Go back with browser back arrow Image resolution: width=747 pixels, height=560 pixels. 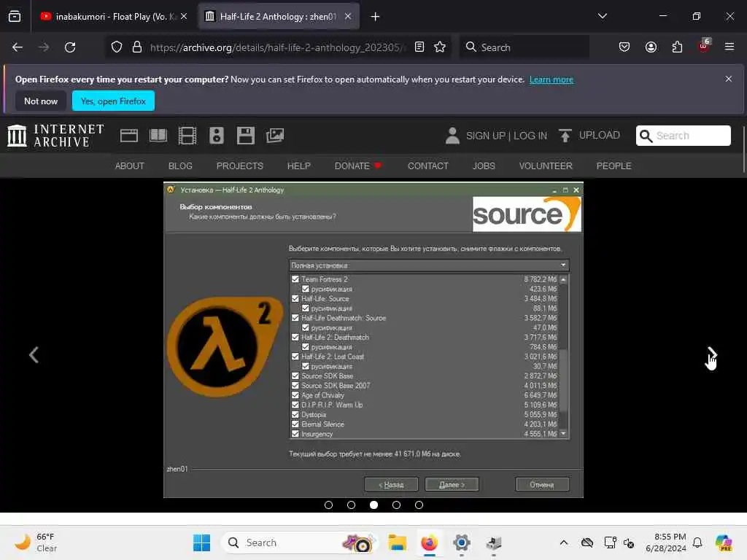(x=18, y=47)
